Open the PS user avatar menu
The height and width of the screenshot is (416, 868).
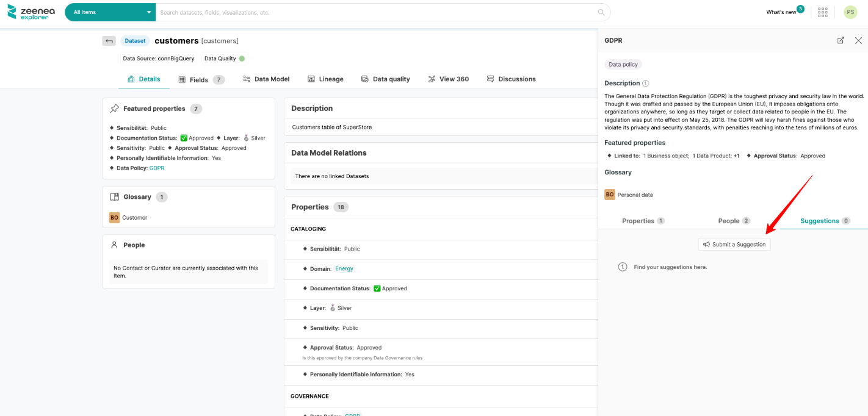(850, 12)
